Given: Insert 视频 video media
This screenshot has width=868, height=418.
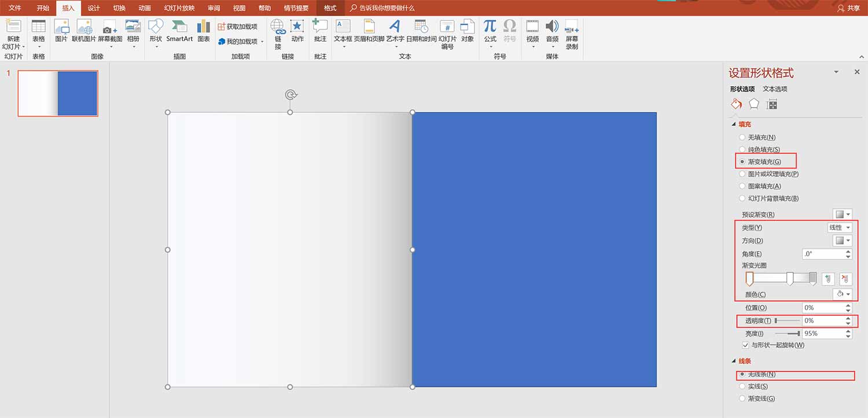Looking at the screenshot, I should point(532,26).
